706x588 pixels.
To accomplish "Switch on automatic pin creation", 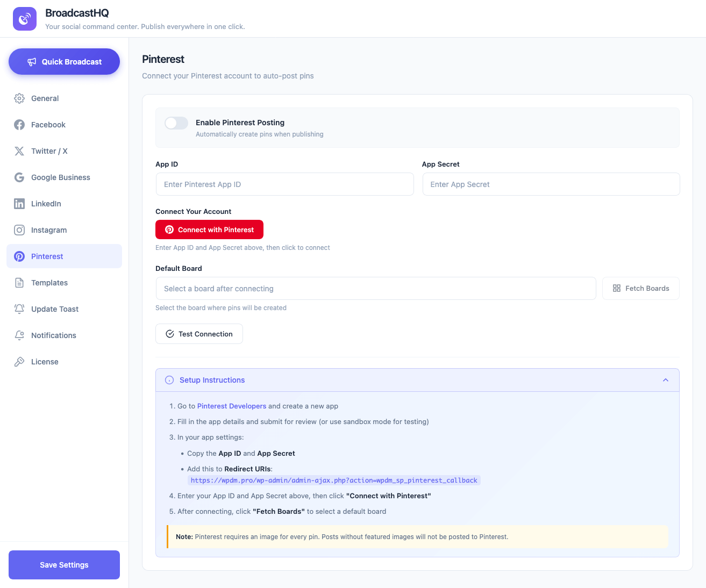I will click(176, 123).
